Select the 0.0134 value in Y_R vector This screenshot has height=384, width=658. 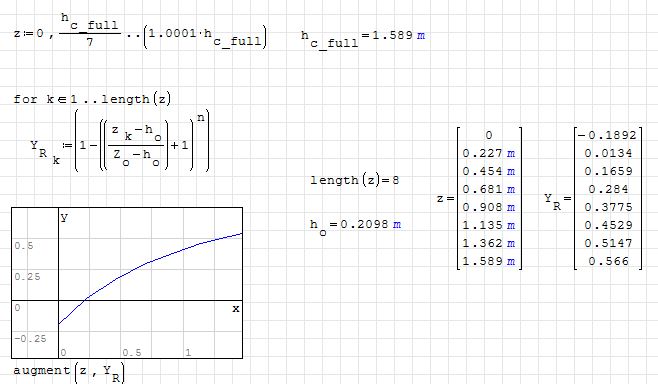click(608, 153)
